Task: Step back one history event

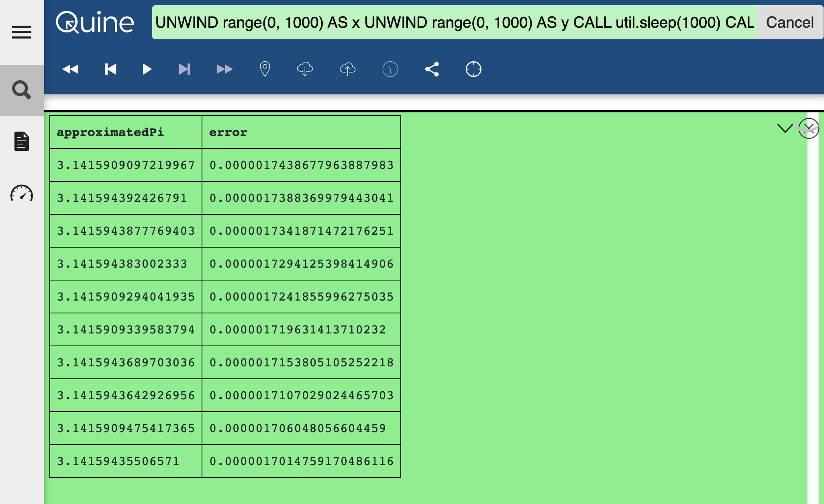Action: coord(110,69)
